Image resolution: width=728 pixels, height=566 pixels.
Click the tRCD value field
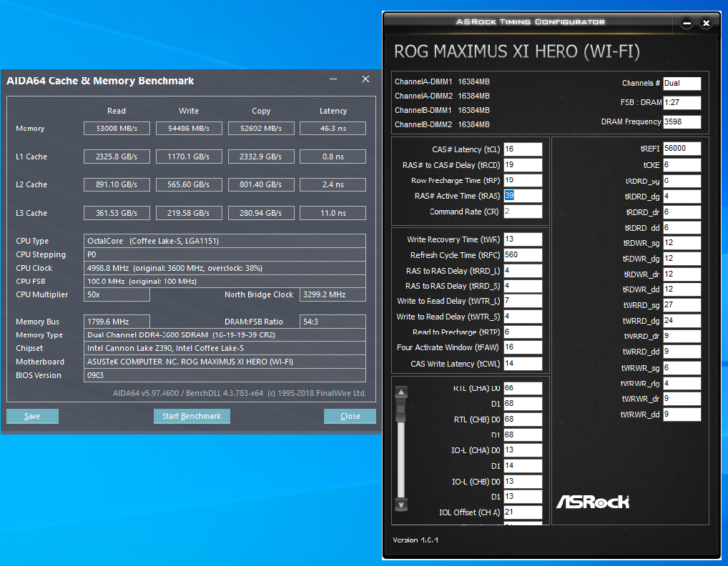tap(523, 164)
